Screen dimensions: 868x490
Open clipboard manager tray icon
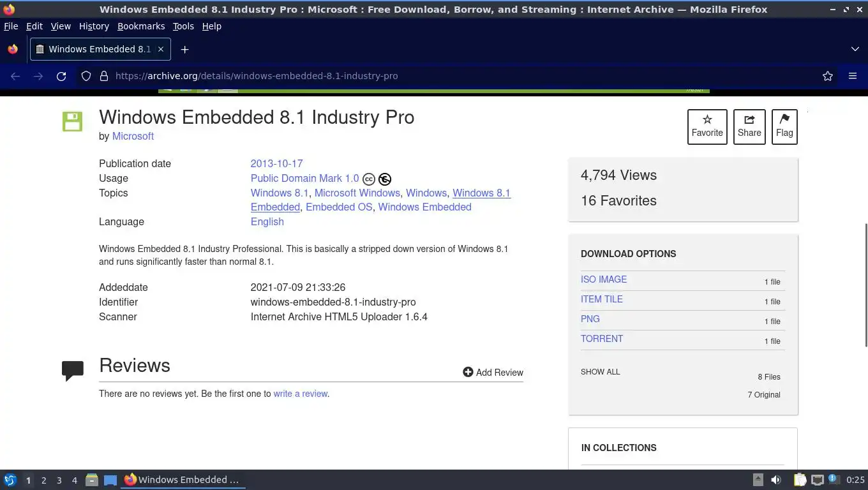(800, 480)
